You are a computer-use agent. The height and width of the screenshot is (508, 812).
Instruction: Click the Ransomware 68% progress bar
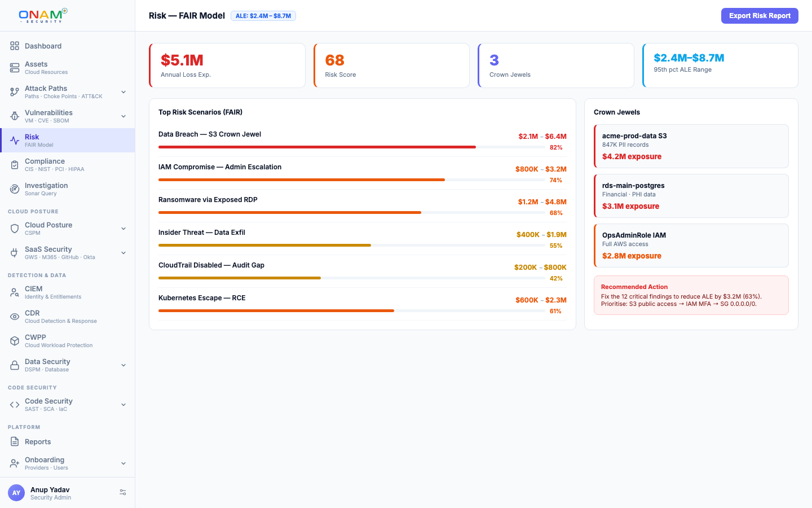351,212
